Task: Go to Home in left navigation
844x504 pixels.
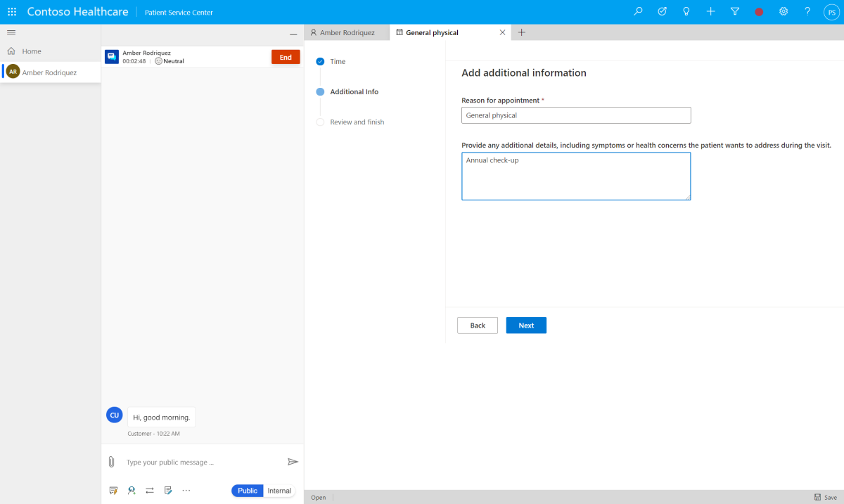Action: pos(50,51)
